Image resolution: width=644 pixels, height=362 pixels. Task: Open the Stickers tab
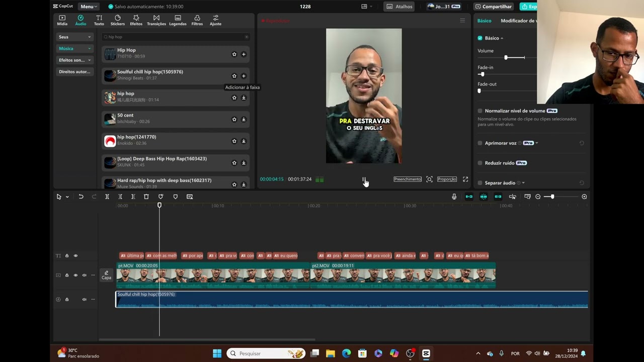point(118,20)
